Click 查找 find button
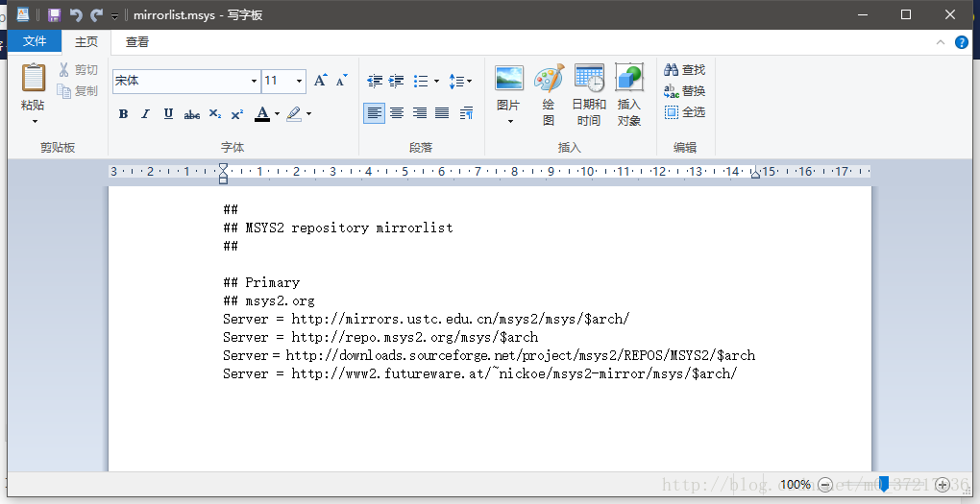 pos(685,70)
